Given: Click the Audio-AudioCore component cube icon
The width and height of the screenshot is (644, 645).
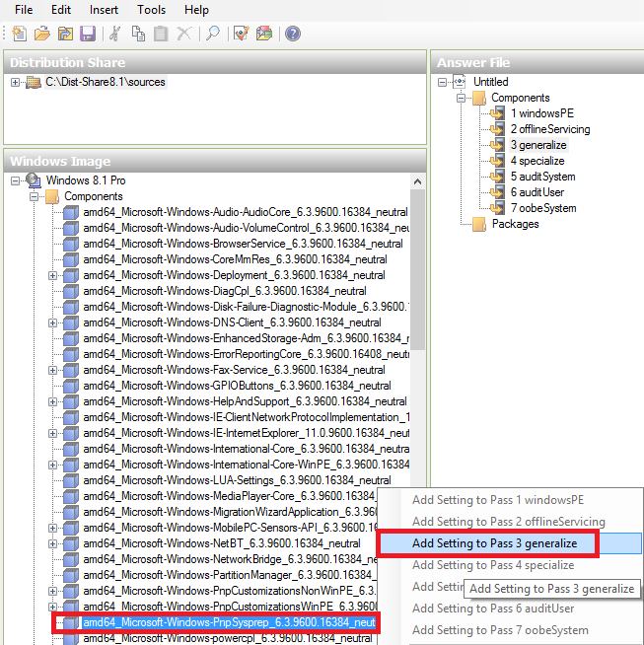Looking at the screenshot, I should 71,212.
